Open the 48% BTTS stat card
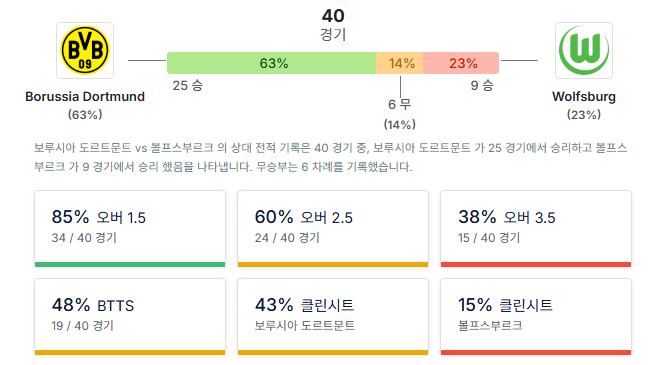Screen dimensions: 666x365 coord(130,317)
